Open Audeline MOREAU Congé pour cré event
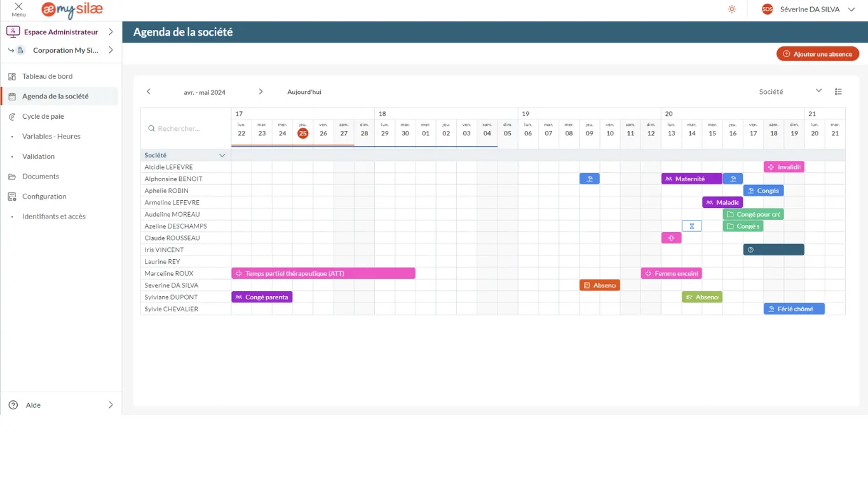The height and width of the screenshot is (488, 868). (753, 214)
